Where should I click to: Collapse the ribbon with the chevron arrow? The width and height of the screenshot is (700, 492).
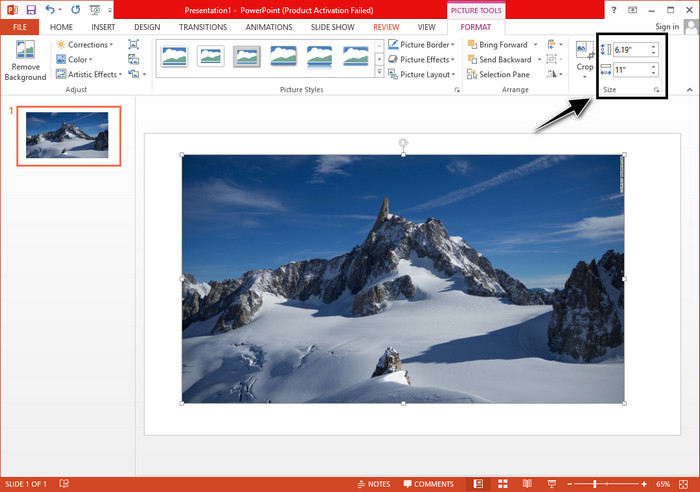(690, 90)
